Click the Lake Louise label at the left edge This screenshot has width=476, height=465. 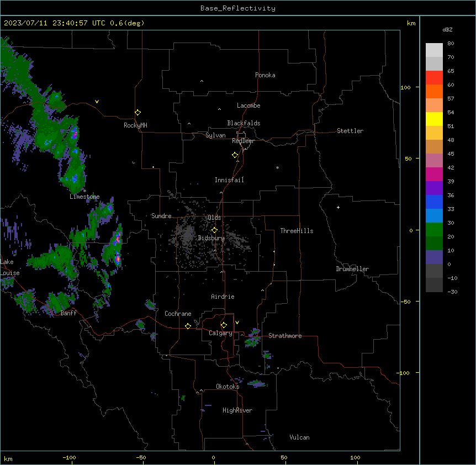click(x=10, y=267)
